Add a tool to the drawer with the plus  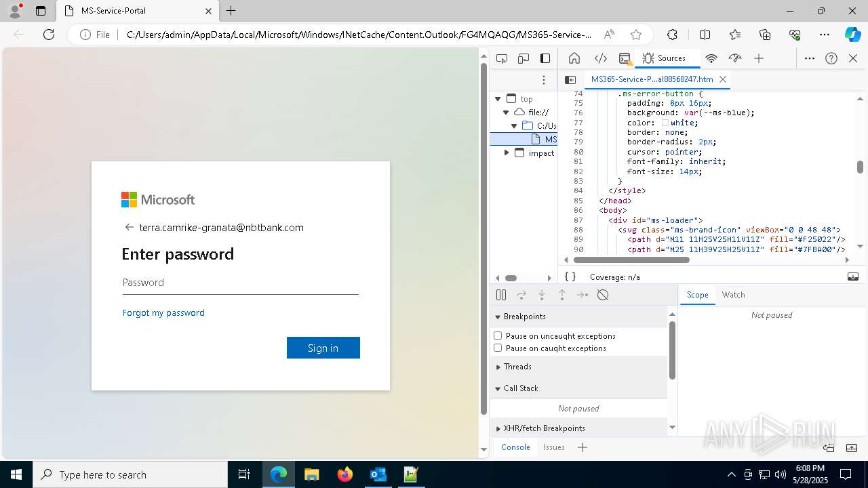(x=583, y=447)
